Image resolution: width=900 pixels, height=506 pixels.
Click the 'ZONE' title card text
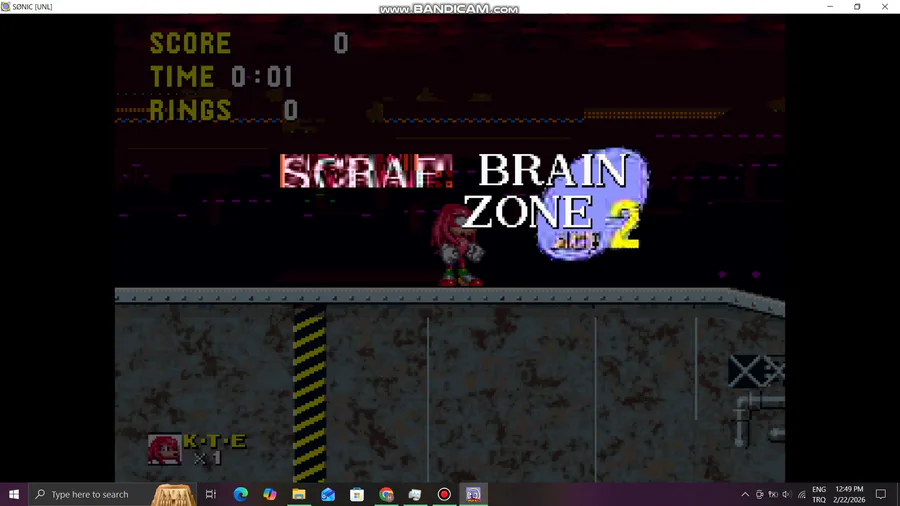[x=527, y=212]
